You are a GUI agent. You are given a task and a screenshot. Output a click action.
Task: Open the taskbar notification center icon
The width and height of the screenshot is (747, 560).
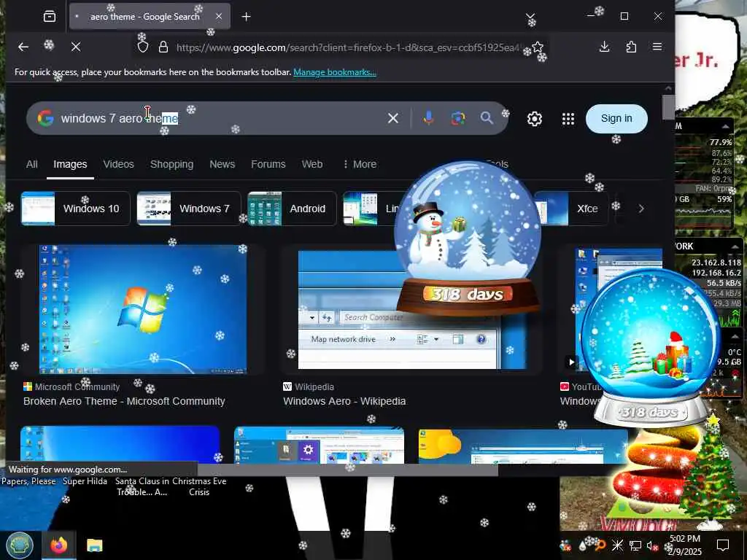click(x=723, y=545)
